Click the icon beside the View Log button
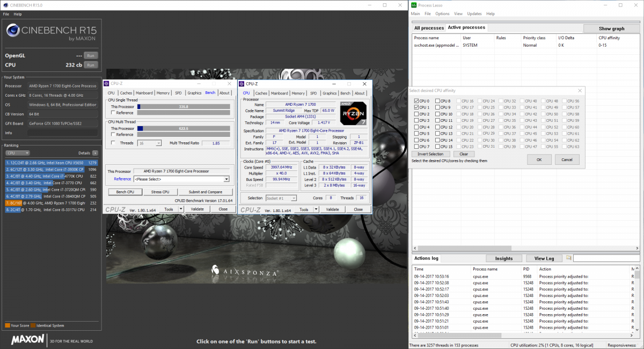 click(x=568, y=258)
